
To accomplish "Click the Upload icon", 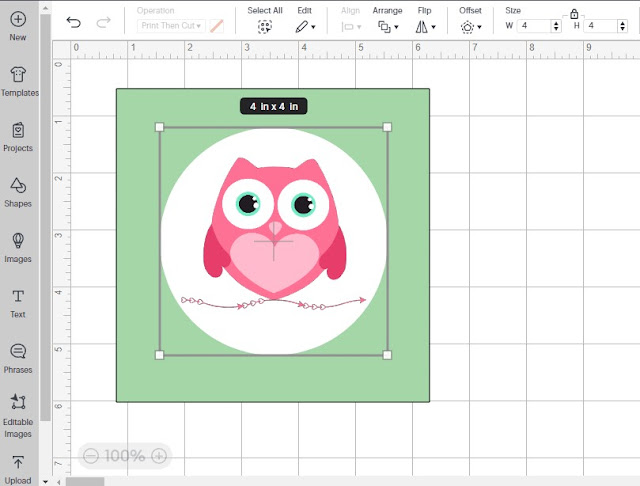I will (18, 462).
